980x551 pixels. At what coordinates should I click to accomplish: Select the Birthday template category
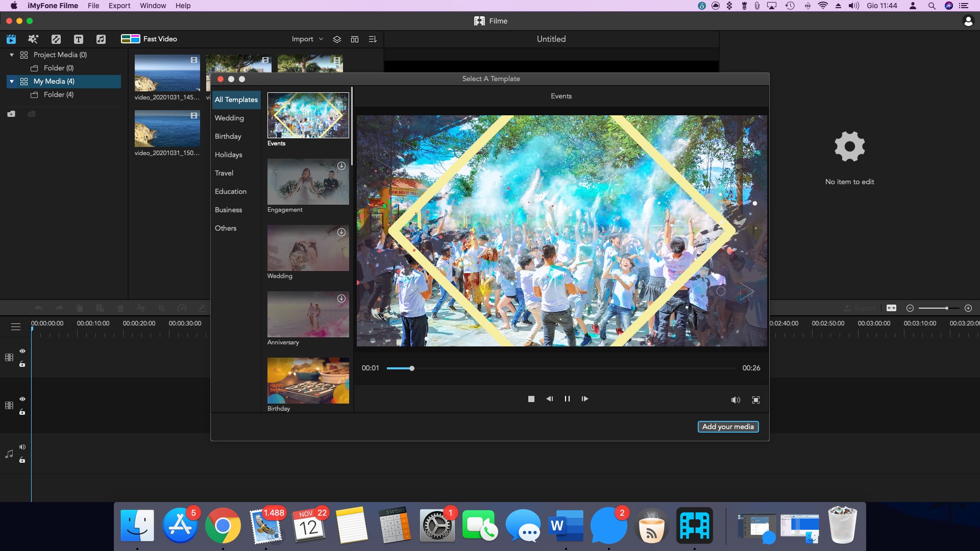point(228,136)
